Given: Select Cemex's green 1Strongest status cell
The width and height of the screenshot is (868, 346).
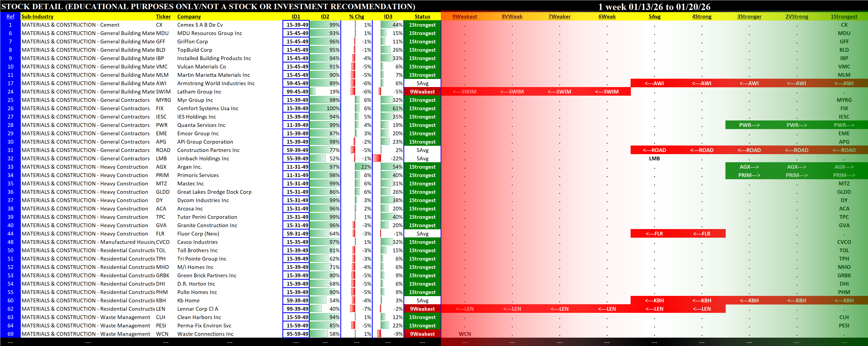Looking at the screenshot, I should coord(422,25).
